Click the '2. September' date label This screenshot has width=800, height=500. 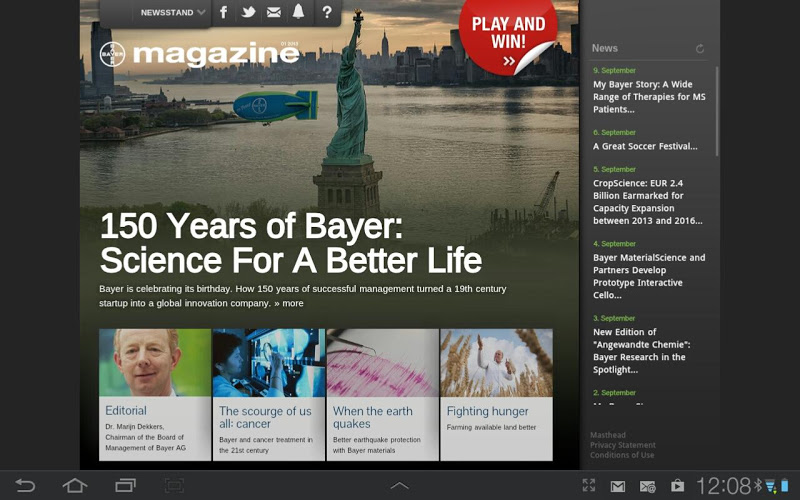[x=614, y=392]
